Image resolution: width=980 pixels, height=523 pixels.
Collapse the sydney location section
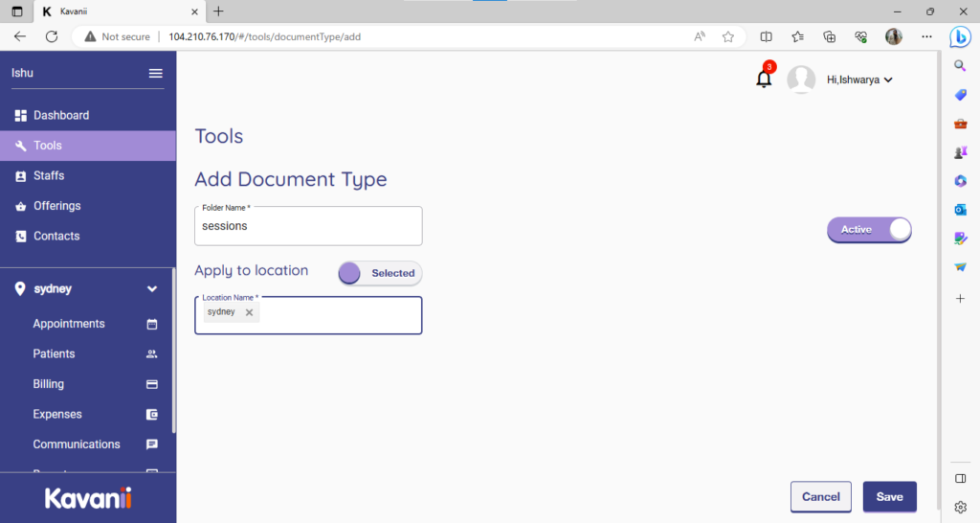point(151,288)
